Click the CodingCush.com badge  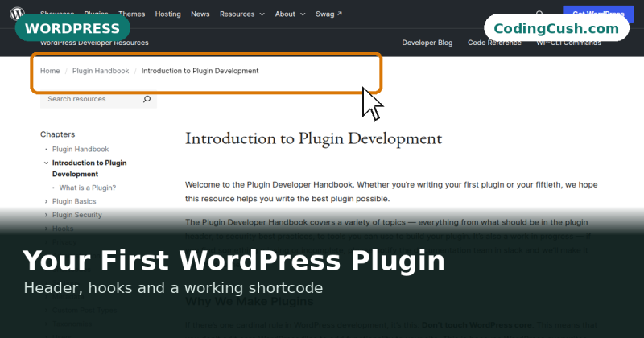[x=556, y=28]
